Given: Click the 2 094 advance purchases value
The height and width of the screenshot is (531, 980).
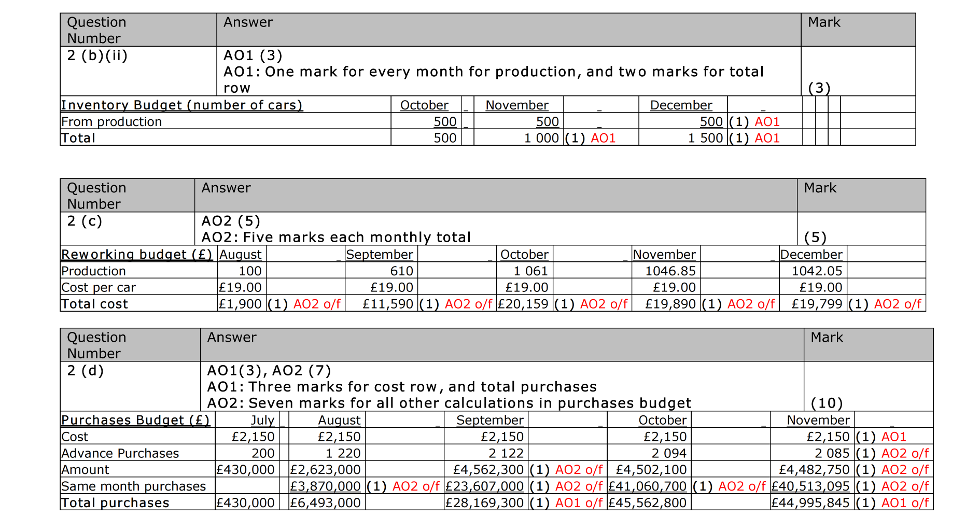Looking at the screenshot, I should click(x=669, y=454).
